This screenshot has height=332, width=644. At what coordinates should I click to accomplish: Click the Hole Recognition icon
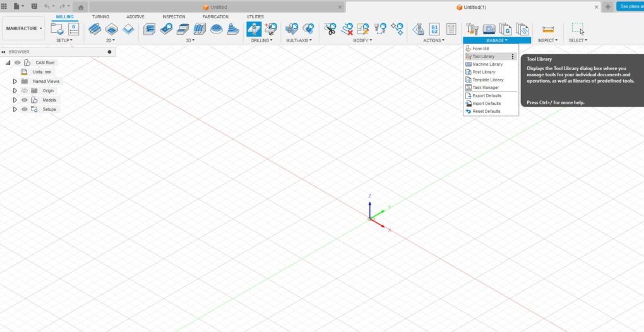(x=271, y=29)
